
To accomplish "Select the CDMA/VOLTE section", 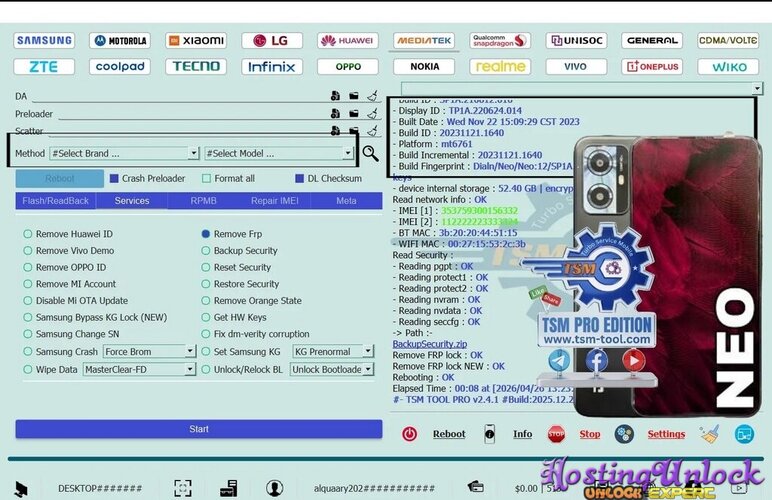I will click(x=728, y=40).
